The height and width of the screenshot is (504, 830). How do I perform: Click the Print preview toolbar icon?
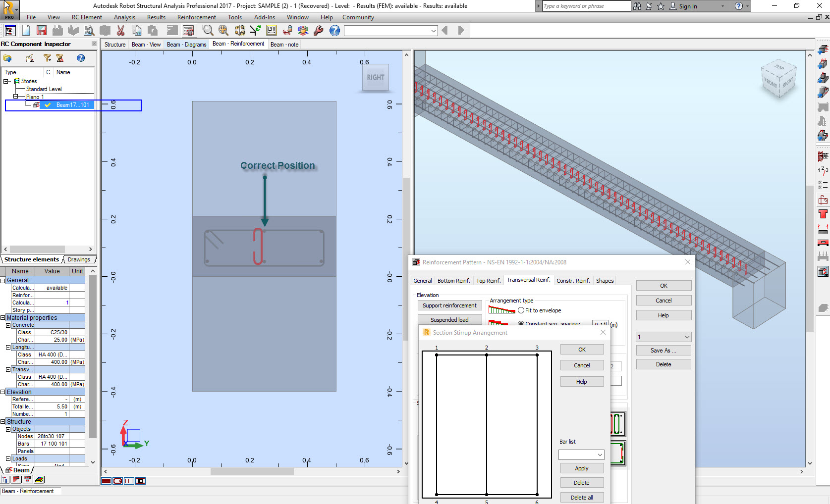(x=89, y=31)
